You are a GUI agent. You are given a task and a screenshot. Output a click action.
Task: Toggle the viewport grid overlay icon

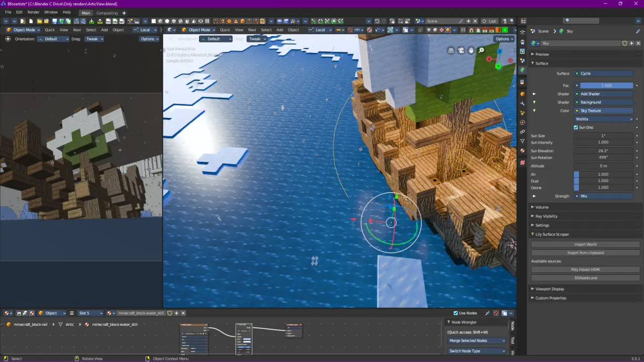(450, 49)
